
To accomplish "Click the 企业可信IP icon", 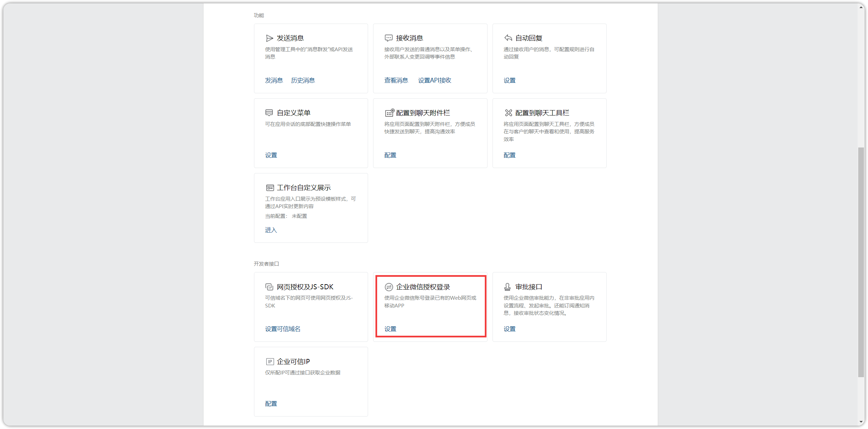I will click(x=270, y=362).
